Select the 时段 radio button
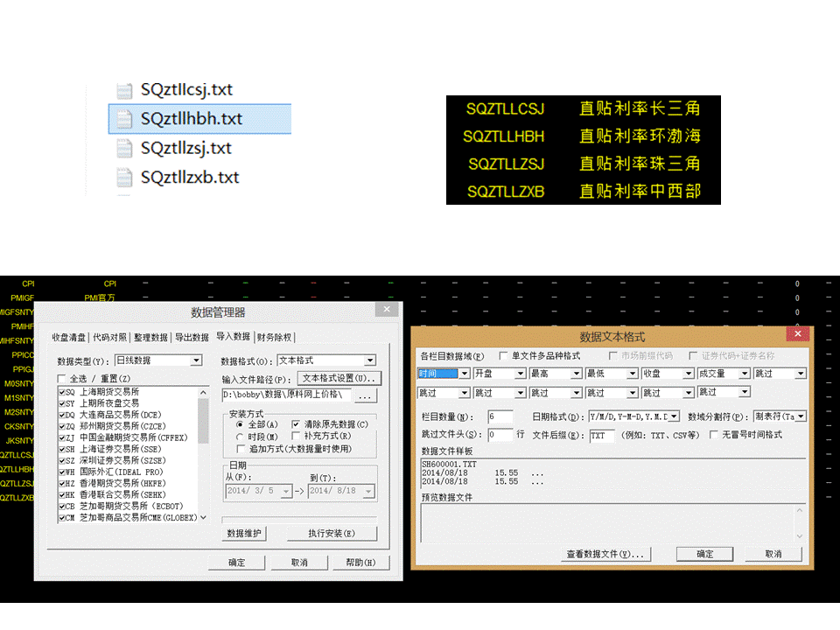 pyautogui.click(x=241, y=436)
